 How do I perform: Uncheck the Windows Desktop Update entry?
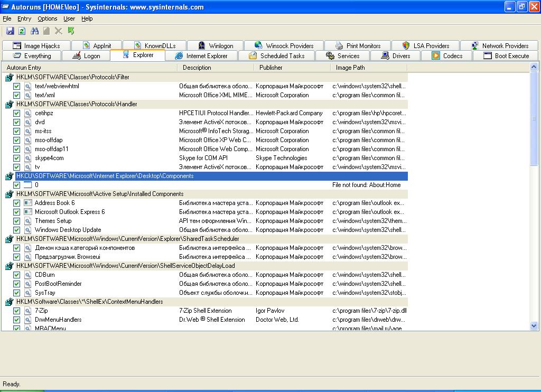coord(16,230)
